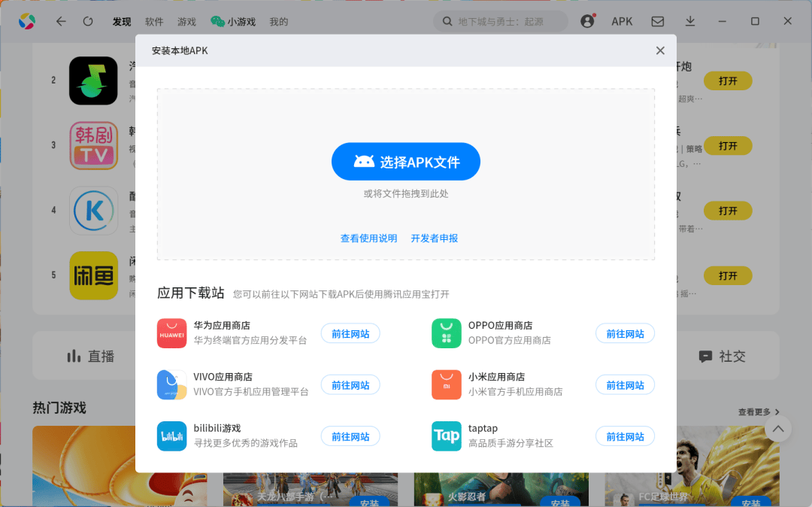The width and height of the screenshot is (812, 507).
Task: Click the 天龙八部手游 game thumbnail
Action: pyautogui.click(x=311, y=490)
